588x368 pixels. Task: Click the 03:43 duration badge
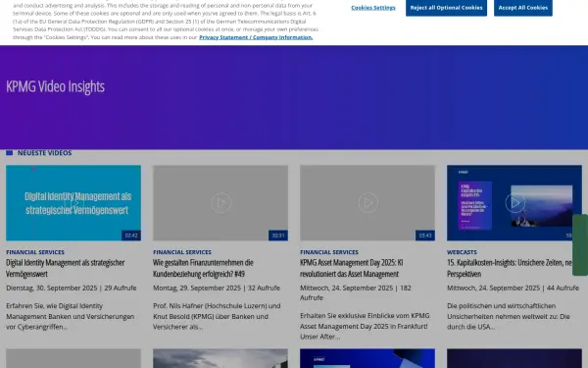425,236
